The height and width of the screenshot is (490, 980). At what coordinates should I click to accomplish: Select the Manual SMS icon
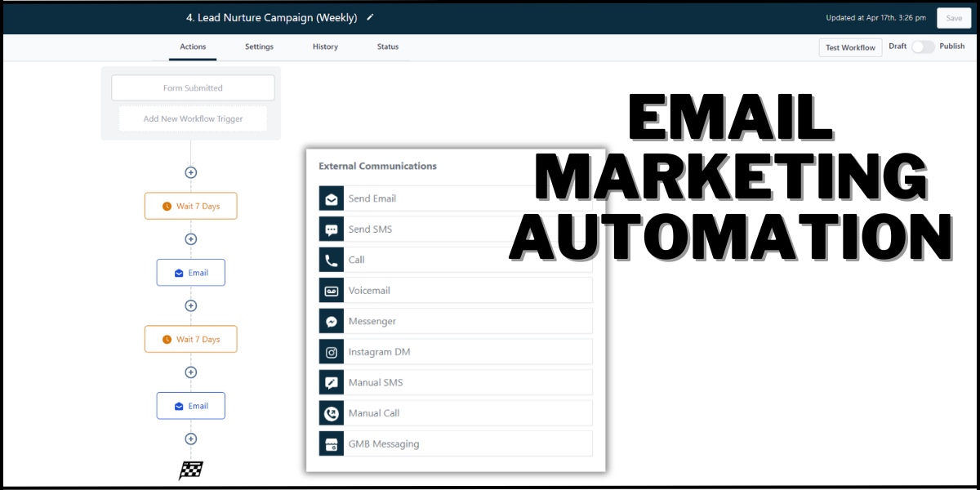[331, 381]
